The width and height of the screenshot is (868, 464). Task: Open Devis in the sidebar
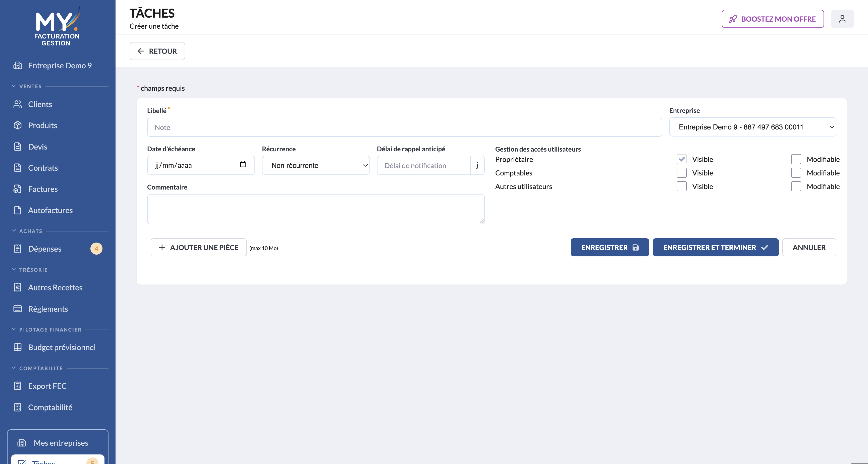[x=37, y=147]
